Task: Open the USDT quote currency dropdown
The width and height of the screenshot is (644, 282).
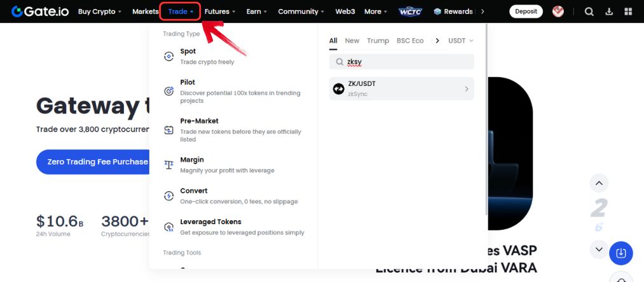Action: (461, 41)
